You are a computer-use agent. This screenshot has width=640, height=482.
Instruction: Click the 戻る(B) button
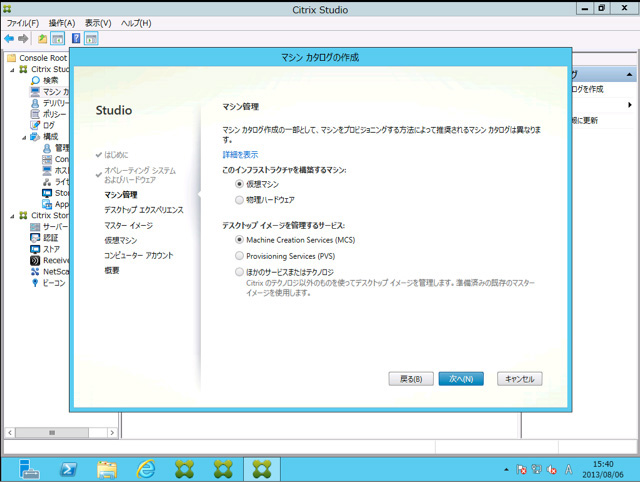(x=411, y=379)
